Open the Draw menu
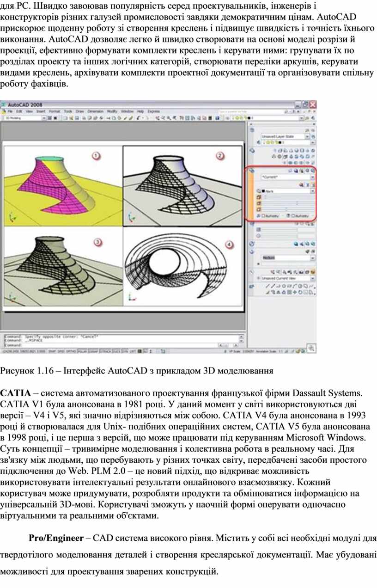Viewport: 377px width, 588px height. [80, 111]
